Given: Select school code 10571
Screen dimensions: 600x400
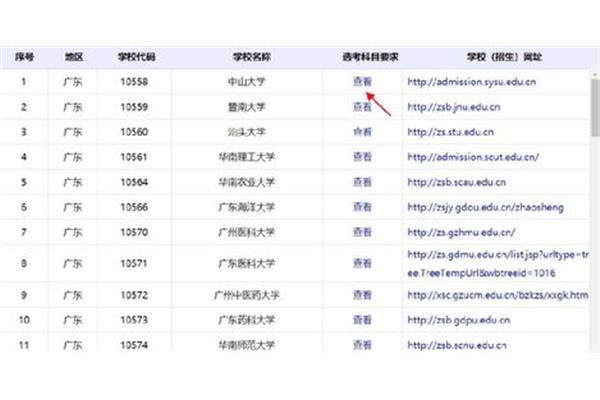Looking at the screenshot, I should click(x=134, y=264).
